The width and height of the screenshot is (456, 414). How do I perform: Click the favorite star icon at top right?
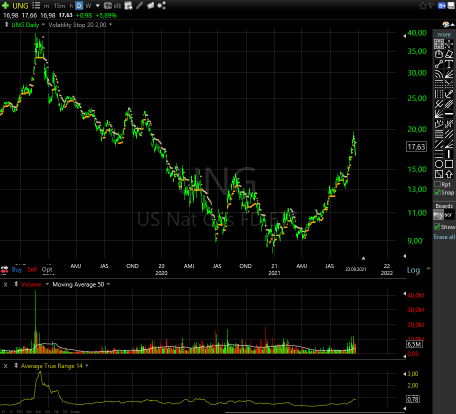coord(423,6)
